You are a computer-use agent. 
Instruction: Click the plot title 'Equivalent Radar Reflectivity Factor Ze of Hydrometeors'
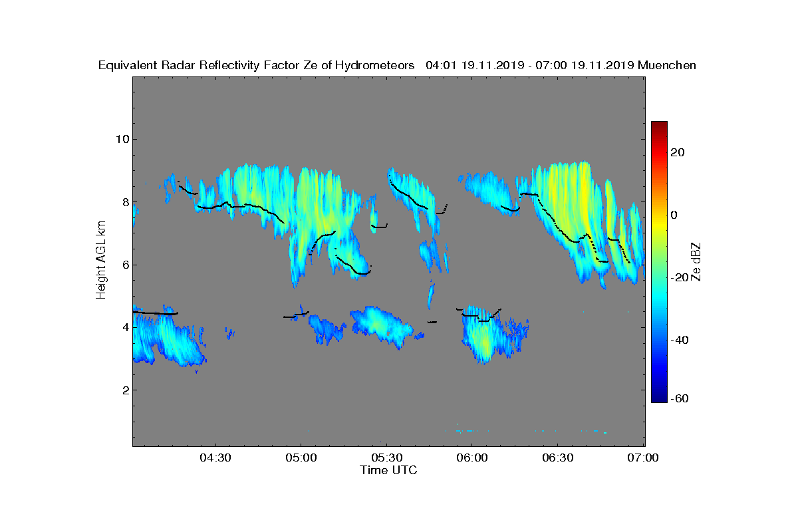(x=256, y=65)
